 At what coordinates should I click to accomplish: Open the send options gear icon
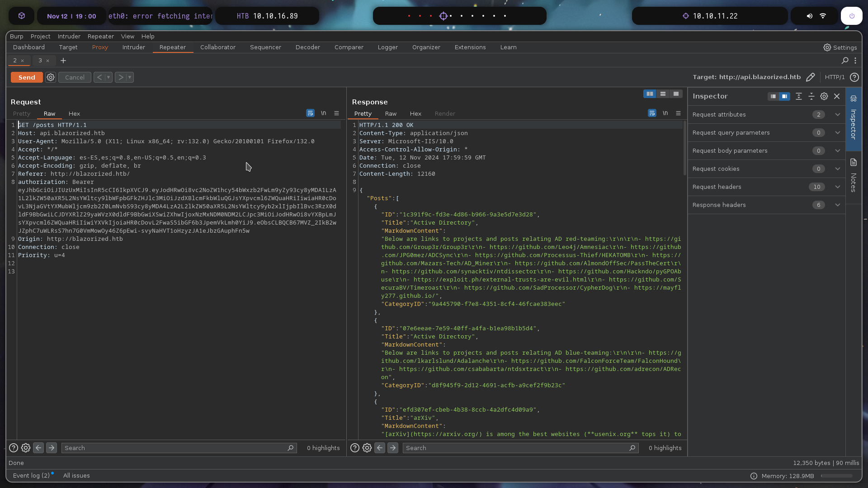click(x=51, y=77)
